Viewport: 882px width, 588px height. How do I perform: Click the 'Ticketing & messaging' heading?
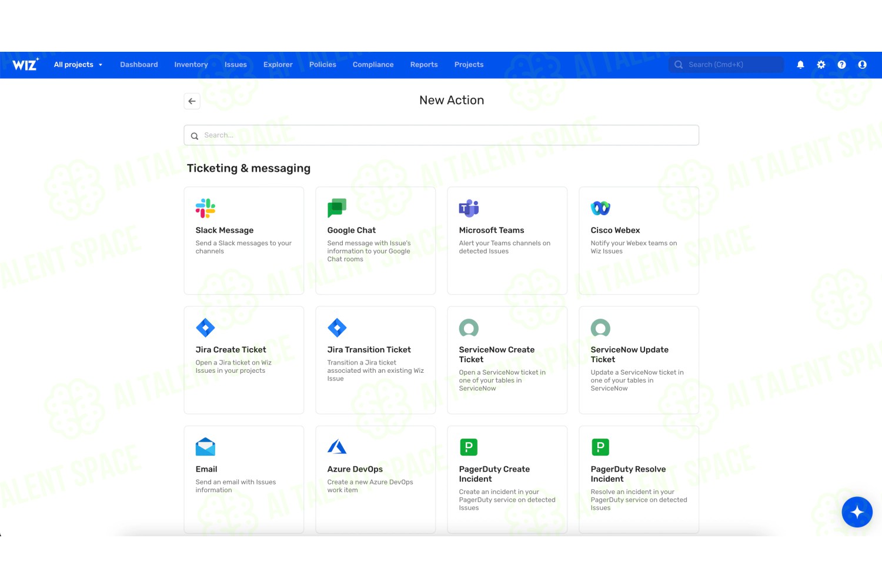pos(249,168)
